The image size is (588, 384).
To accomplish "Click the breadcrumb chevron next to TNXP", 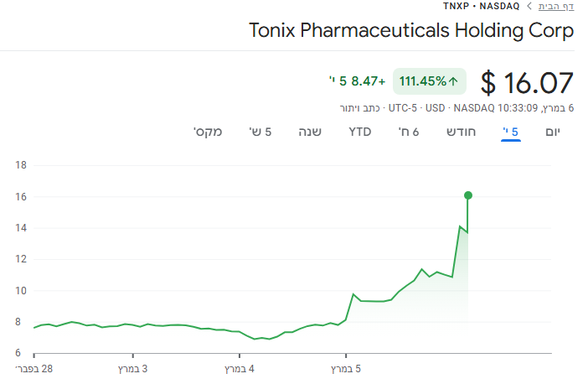I will tap(529, 7).
